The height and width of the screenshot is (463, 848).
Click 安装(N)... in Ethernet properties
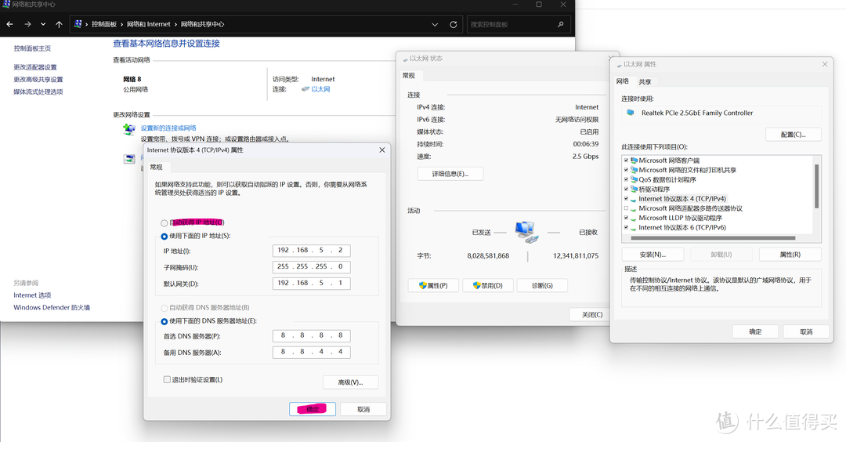pos(653,255)
